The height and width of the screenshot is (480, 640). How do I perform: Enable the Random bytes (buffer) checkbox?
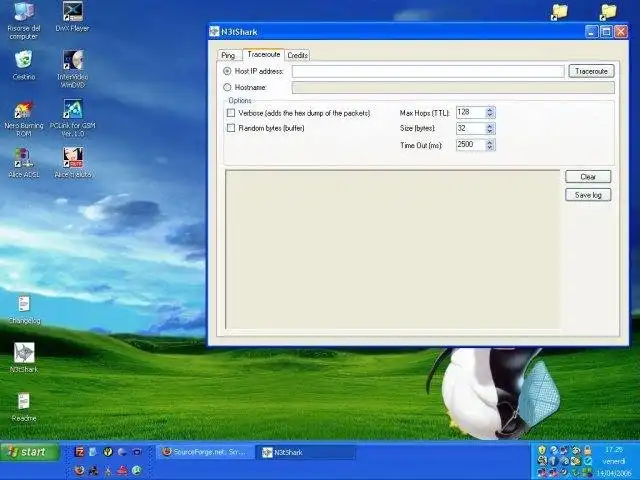pos(231,128)
